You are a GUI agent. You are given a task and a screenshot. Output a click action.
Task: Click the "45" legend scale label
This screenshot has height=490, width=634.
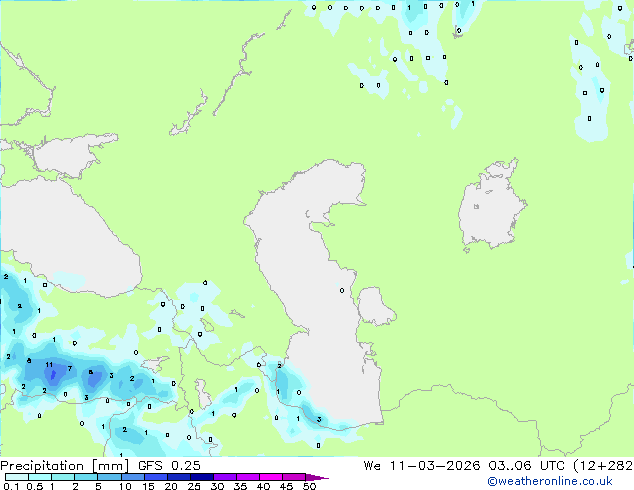pyautogui.click(x=286, y=486)
